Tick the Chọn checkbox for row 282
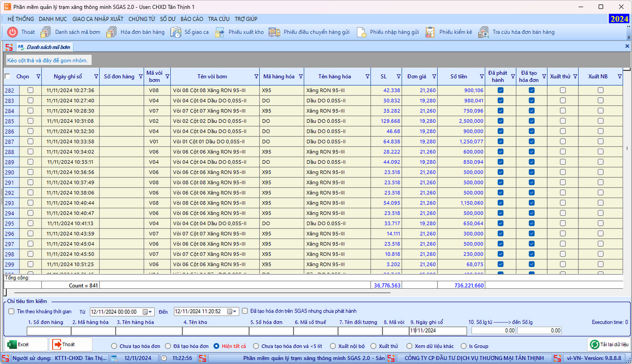 (x=31, y=90)
